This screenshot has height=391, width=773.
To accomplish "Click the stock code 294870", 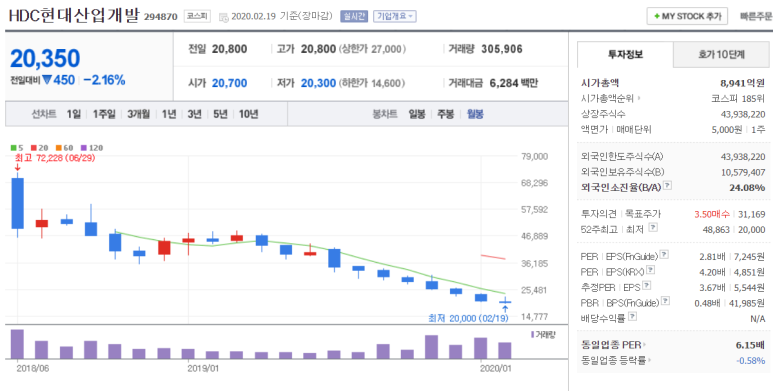I will click(x=161, y=17).
